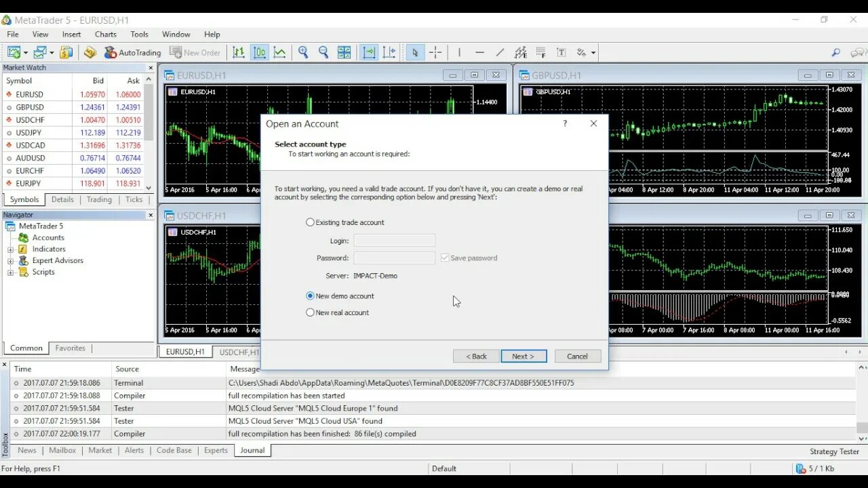Viewport: 868px width, 488px height.
Task: Select USDCAD row in Market Watch
Action: pyautogui.click(x=72, y=146)
